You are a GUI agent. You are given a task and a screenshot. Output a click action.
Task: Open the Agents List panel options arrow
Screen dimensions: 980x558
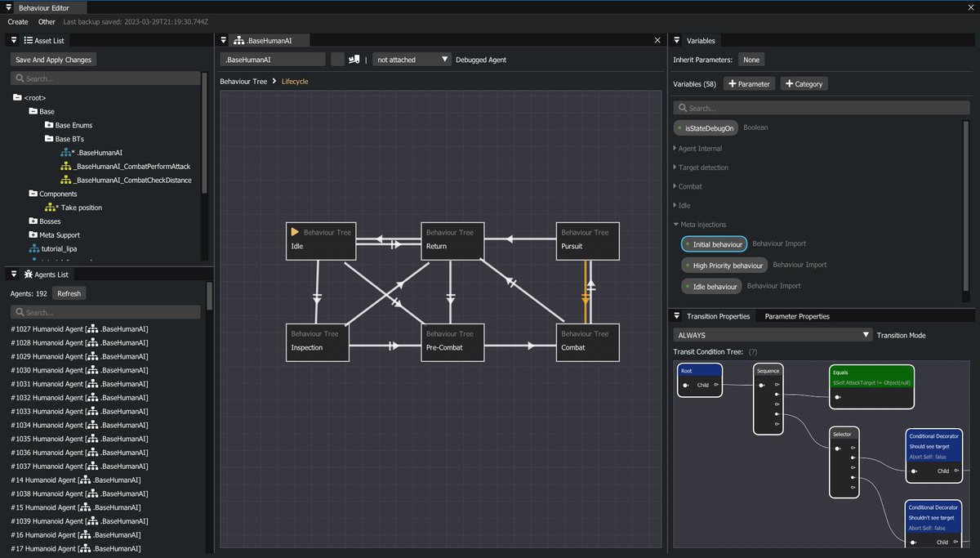pos(14,275)
